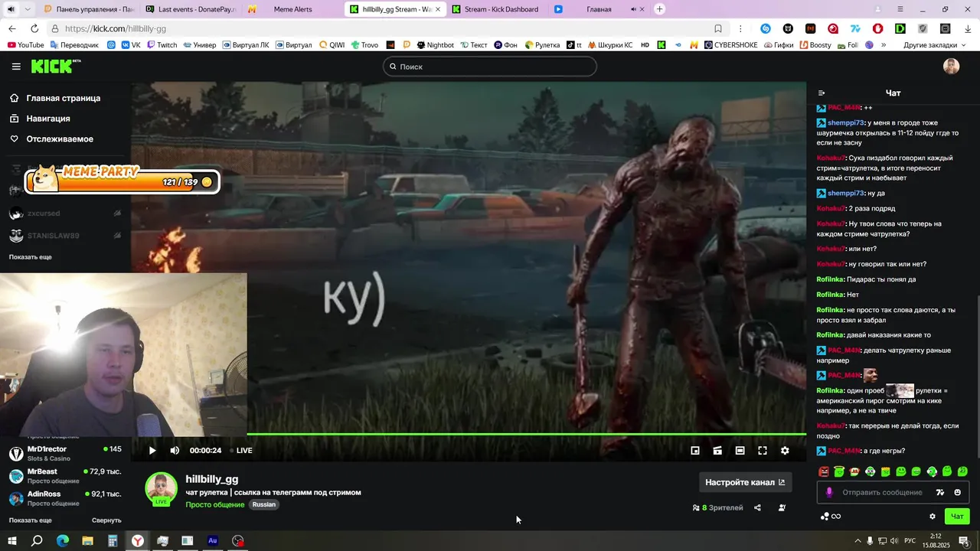
Task: Open video player settings gear
Action: [785, 451]
